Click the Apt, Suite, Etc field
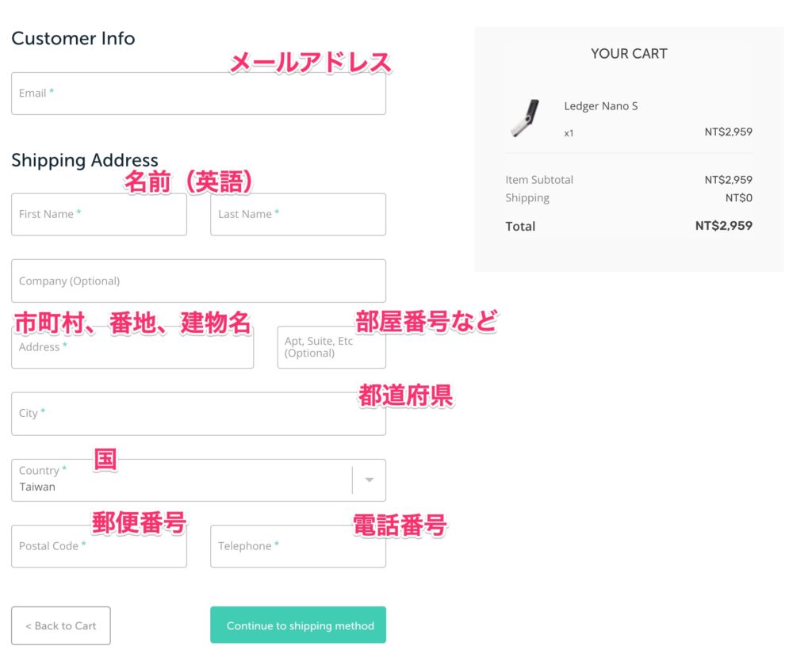Viewport: 812px width, 669px height. (x=331, y=346)
